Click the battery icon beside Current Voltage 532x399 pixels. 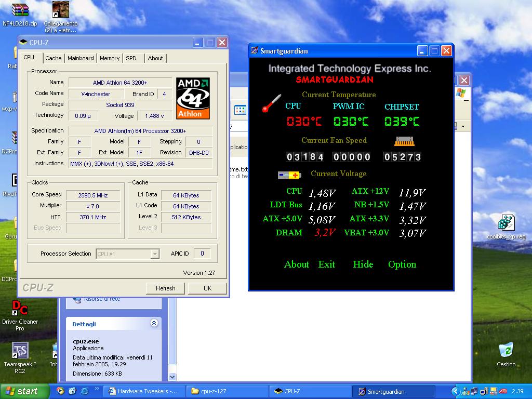[x=289, y=175]
